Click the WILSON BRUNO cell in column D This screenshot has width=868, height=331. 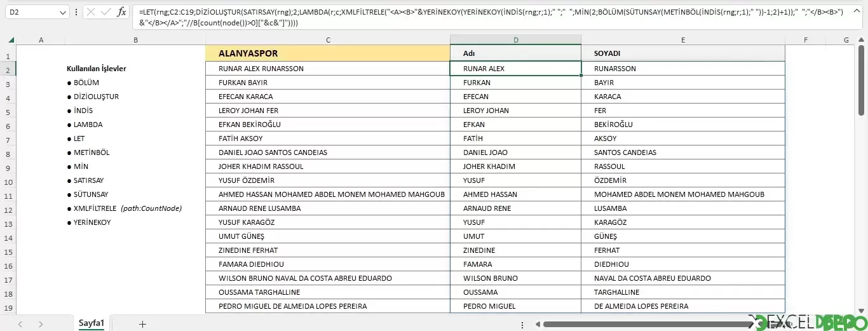516,278
